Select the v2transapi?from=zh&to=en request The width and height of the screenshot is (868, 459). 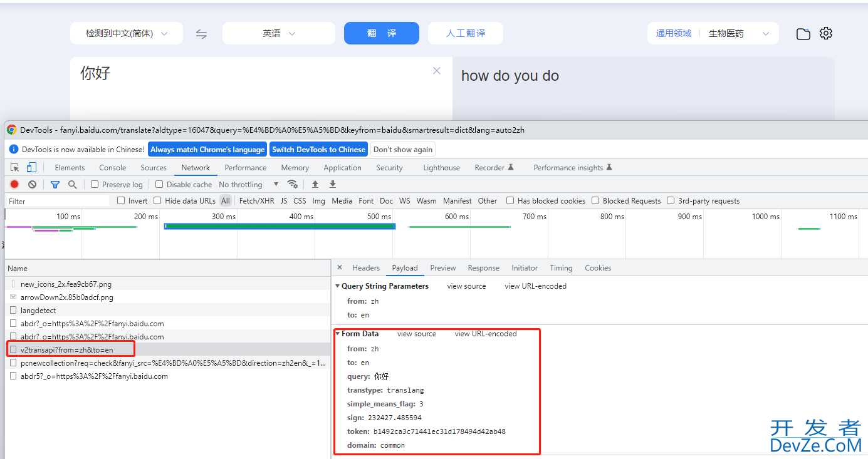(x=167, y=349)
